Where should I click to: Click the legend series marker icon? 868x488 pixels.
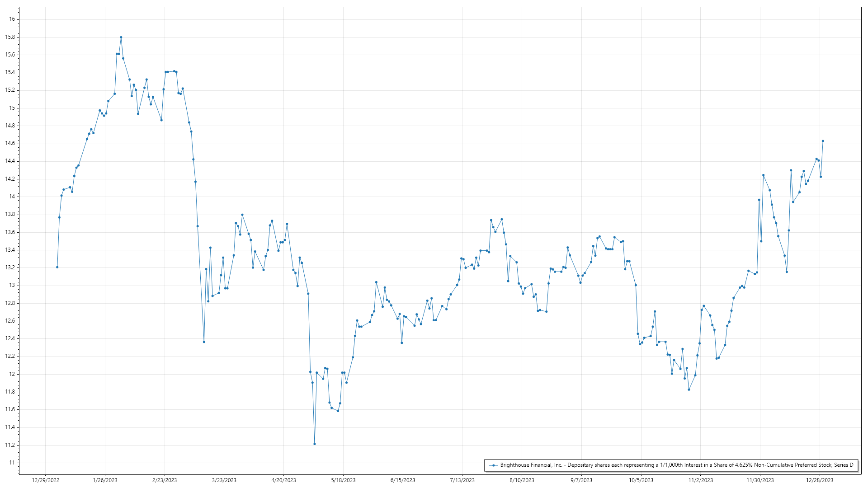click(494, 465)
